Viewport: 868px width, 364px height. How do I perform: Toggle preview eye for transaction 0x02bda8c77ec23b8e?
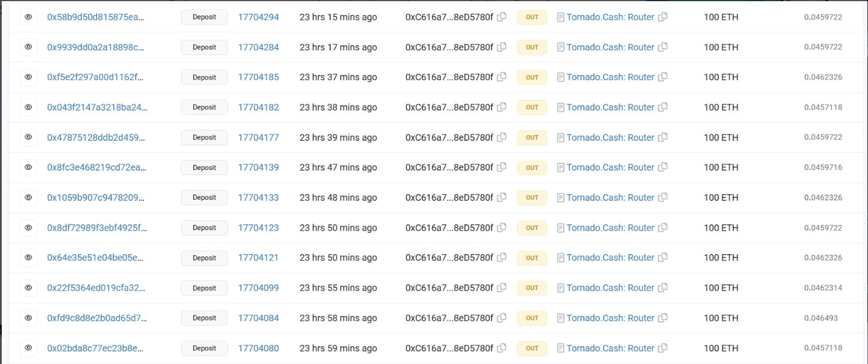(28, 348)
